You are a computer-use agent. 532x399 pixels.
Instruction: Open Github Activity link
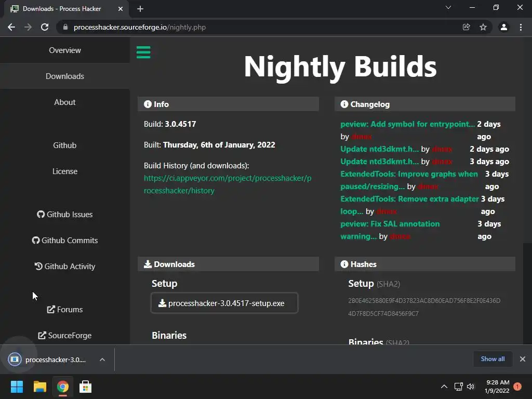click(65, 267)
